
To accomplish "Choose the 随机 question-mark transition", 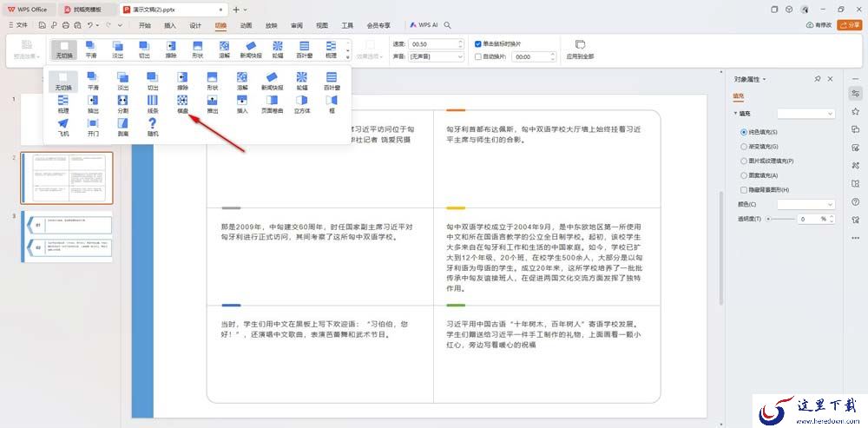I will tap(153, 127).
